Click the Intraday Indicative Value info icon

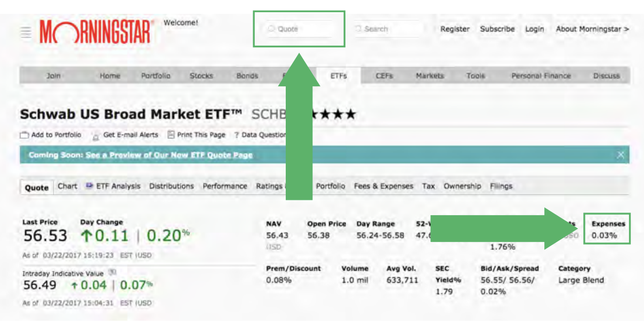point(112,272)
